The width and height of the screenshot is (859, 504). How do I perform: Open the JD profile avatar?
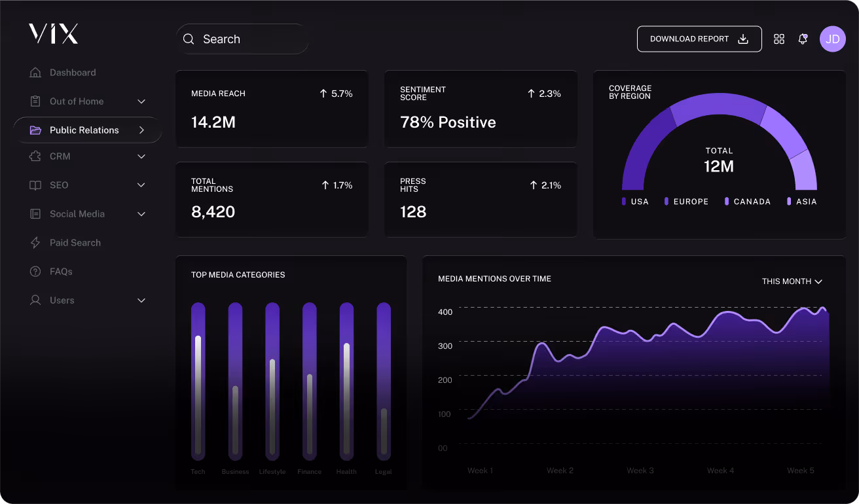pyautogui.click(x=833, y=39)
